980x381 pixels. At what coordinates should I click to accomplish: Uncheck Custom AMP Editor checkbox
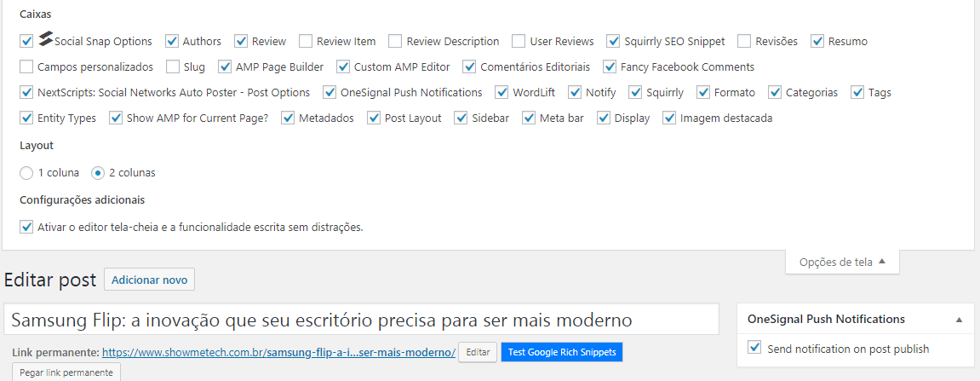click(x=342, y=66)
